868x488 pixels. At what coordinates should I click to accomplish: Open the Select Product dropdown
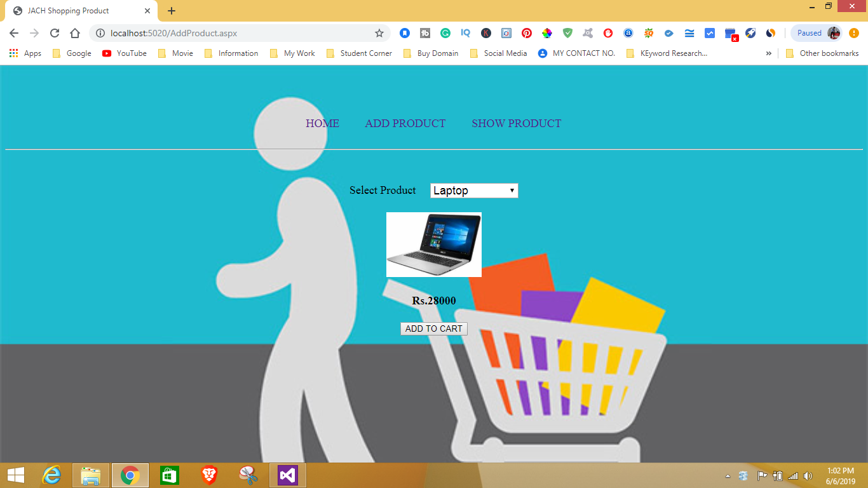click(473, 190)
